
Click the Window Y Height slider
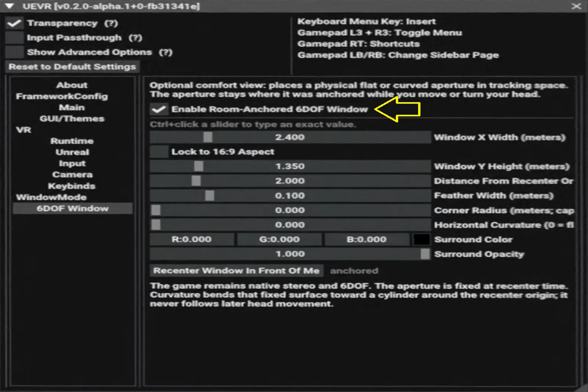pyautogui.click(x=290, y=167)
